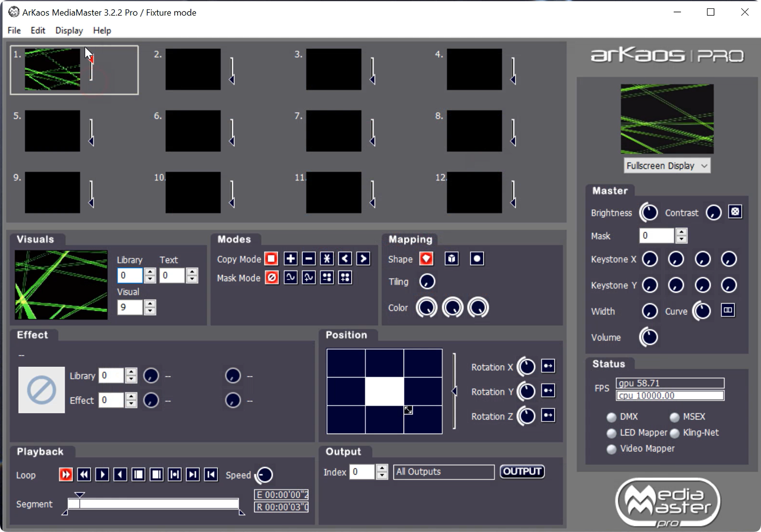Click the All Outputs field

pyautogui.click(x=444, y=472)
